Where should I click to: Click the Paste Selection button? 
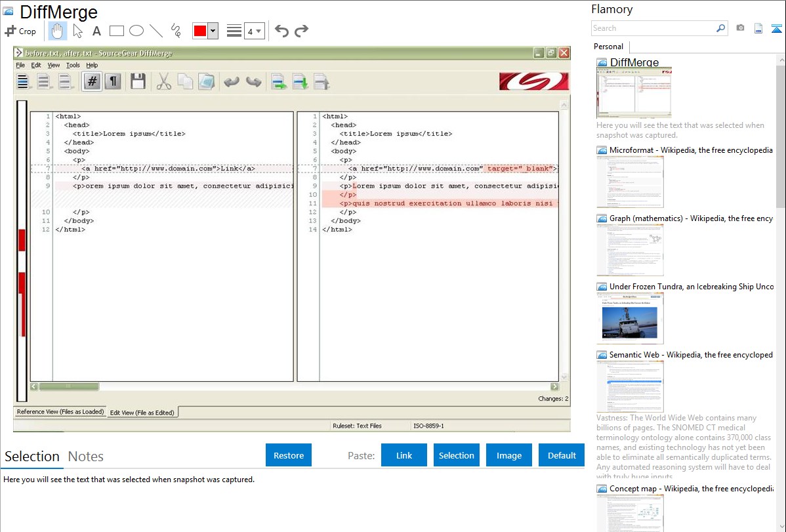tap(456, 455)
